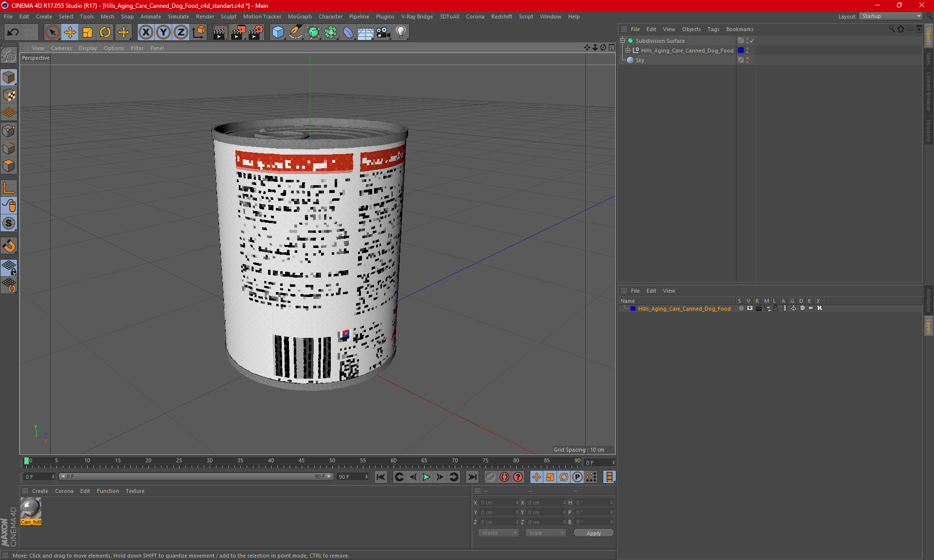Add a Light object

click(x=400, y=33)
